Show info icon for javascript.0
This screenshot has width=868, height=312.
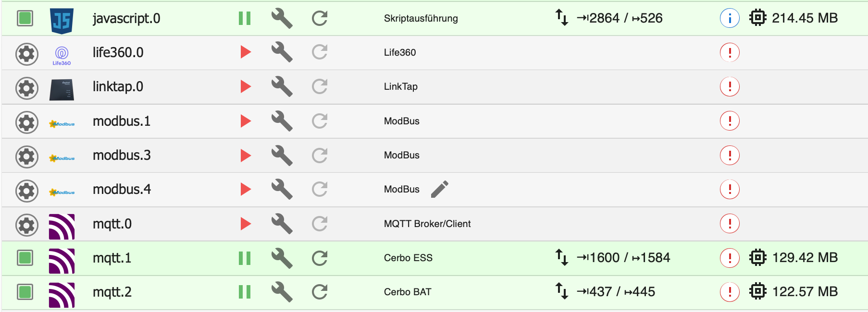click(730, 18)
